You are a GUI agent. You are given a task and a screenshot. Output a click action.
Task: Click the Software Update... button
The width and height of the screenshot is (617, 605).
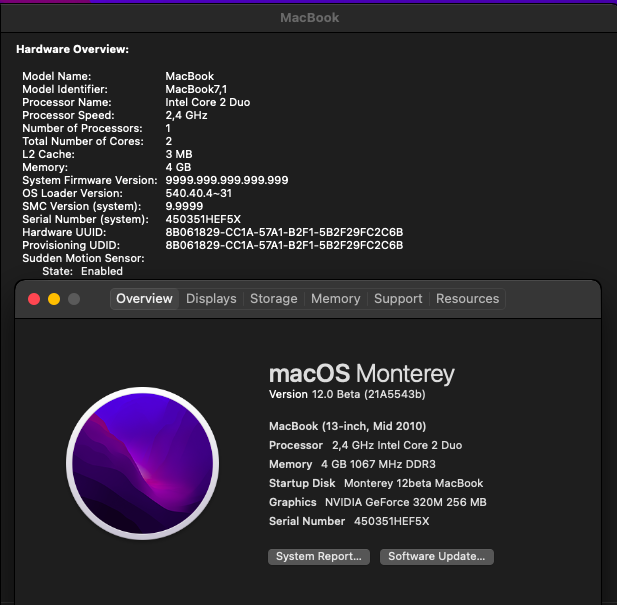pos(437,557)
